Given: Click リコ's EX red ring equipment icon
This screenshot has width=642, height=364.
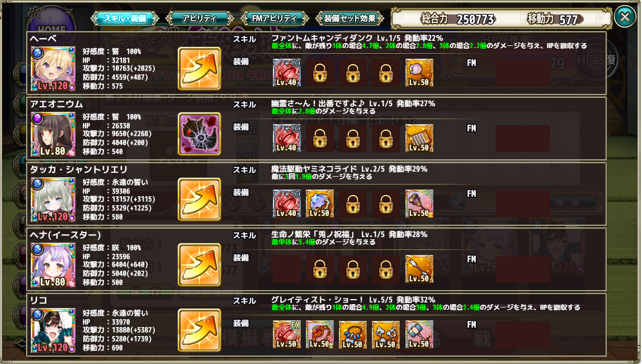Looking at the screenshot, I should click(286, 334).
